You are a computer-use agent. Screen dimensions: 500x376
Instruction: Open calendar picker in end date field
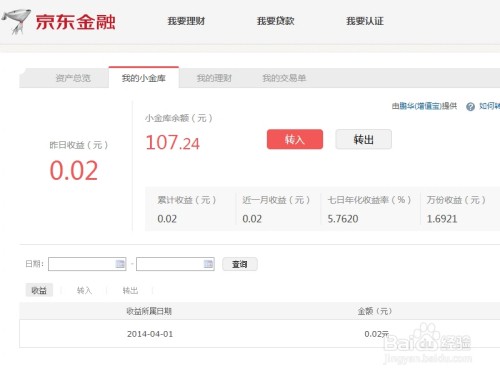pyautogui.click(x=208, y=264)
